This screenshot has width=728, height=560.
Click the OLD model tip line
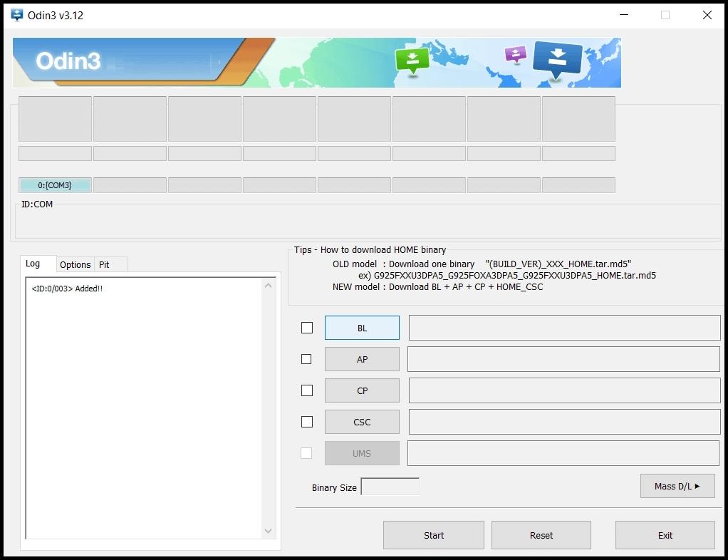coord(482,264)
